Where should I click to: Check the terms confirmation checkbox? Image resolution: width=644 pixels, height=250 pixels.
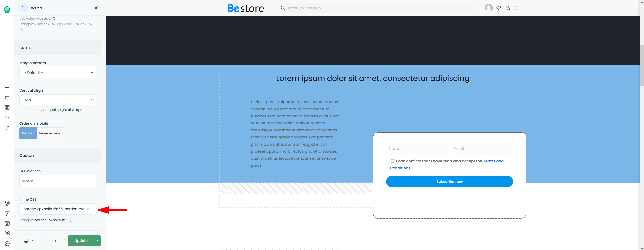392,161
